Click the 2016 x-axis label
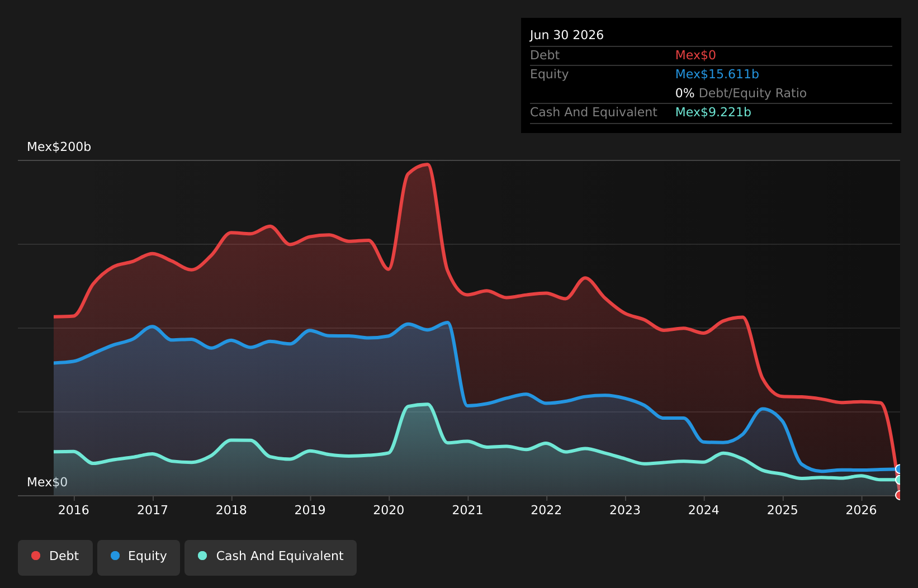 74,510
